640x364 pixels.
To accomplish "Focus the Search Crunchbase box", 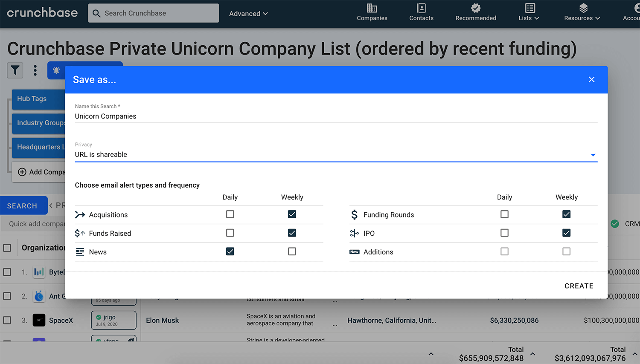I will (154, 13).
